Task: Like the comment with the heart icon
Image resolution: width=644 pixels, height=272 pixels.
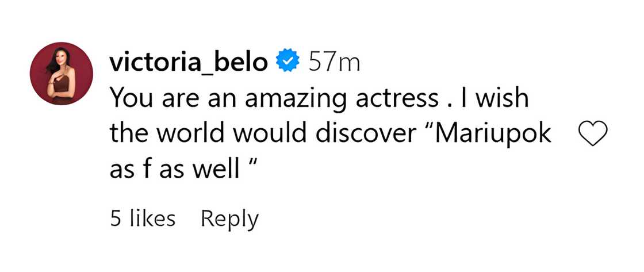Action: coord(592,136)
